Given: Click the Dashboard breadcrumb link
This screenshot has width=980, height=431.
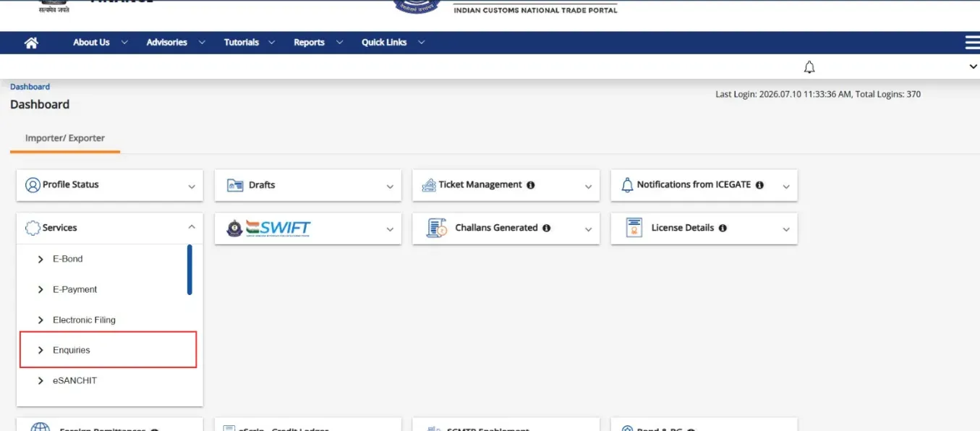Looking at the screenshot, I should [x=30, y=87].
